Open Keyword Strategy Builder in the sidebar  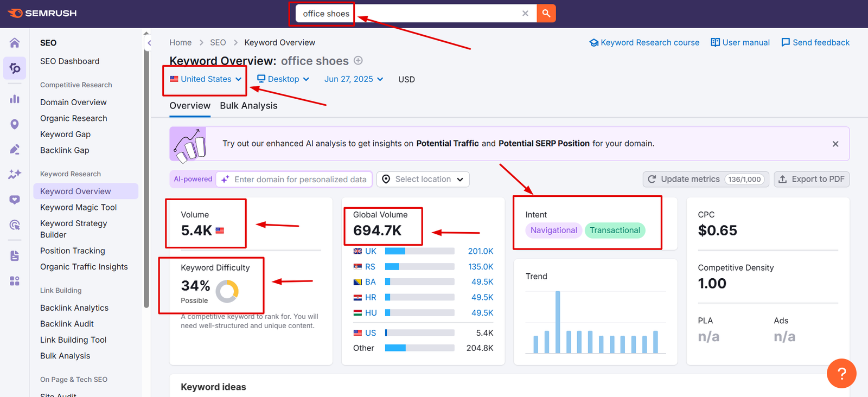[74, 229]
